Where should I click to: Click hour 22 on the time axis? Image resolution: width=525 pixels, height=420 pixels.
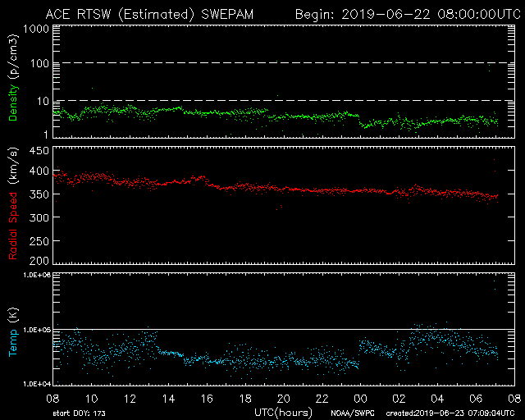click(322, 398)
